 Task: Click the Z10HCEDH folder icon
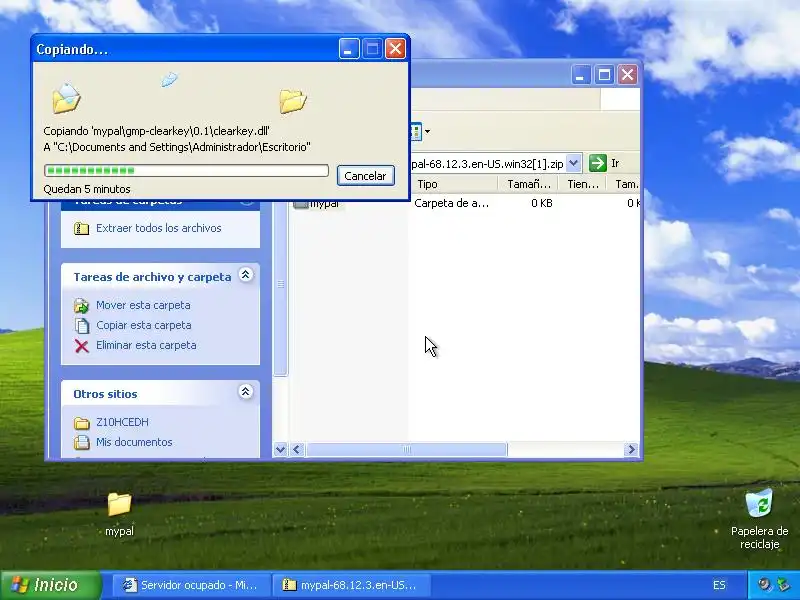click(82, 423)
